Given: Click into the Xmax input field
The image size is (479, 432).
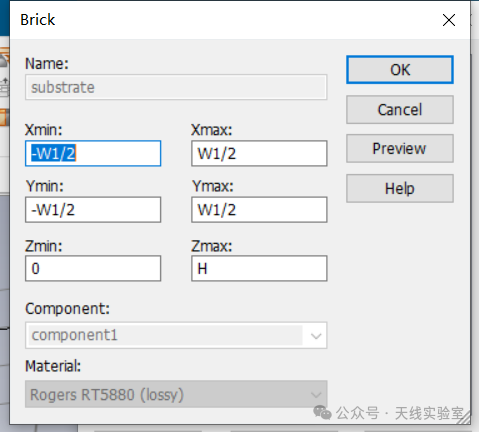Looking at the screenshot, I should click(x=259, y=153).
